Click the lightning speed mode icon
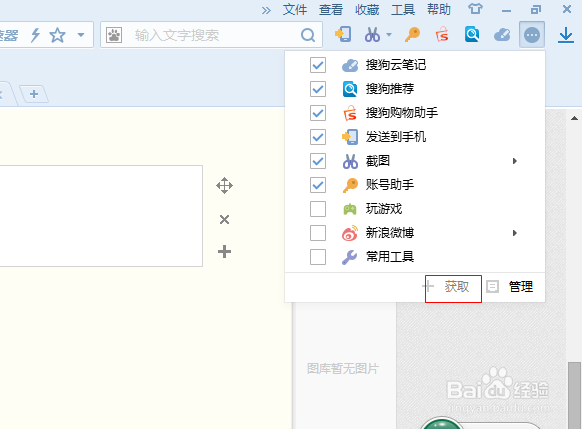The height and width of the screenshot is (429, 582). [35, 35]
